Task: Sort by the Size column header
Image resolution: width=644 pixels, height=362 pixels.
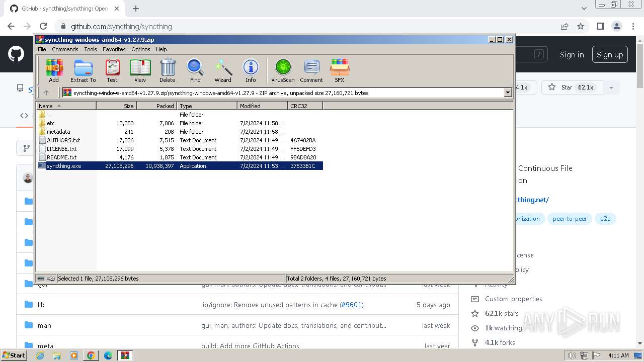Action: (x=116, y=106)
